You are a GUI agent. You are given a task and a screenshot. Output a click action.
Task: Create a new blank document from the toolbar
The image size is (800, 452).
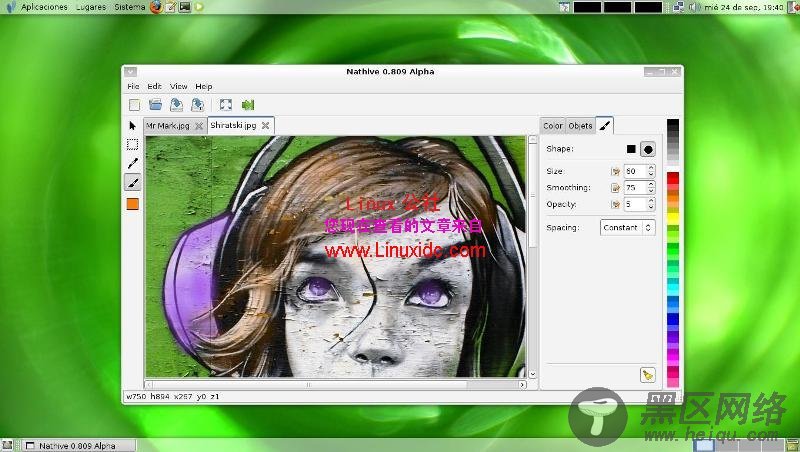tap(134, 105)
